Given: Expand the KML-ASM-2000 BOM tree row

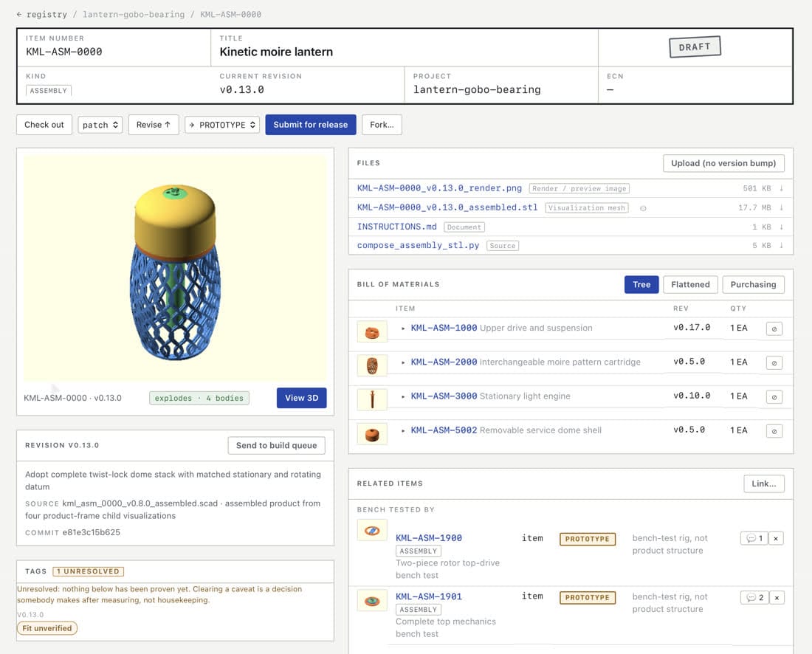Looking at the screenshot, I should 403,362.
